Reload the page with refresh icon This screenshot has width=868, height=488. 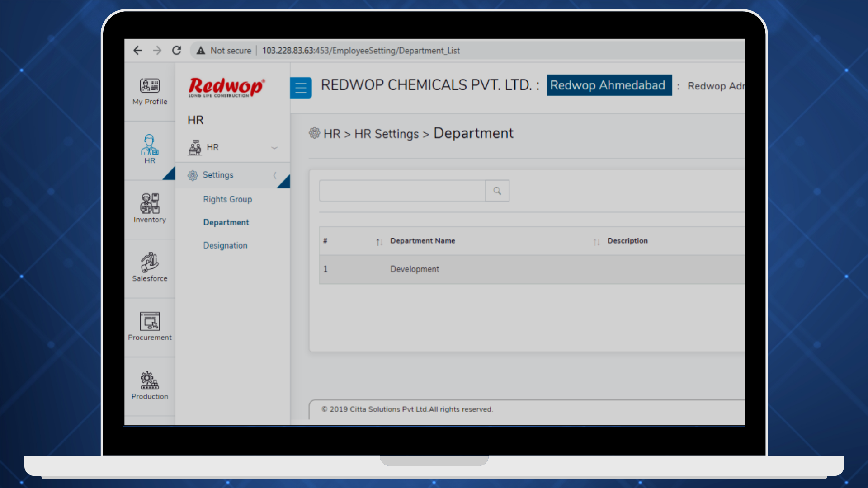(176, 51)
